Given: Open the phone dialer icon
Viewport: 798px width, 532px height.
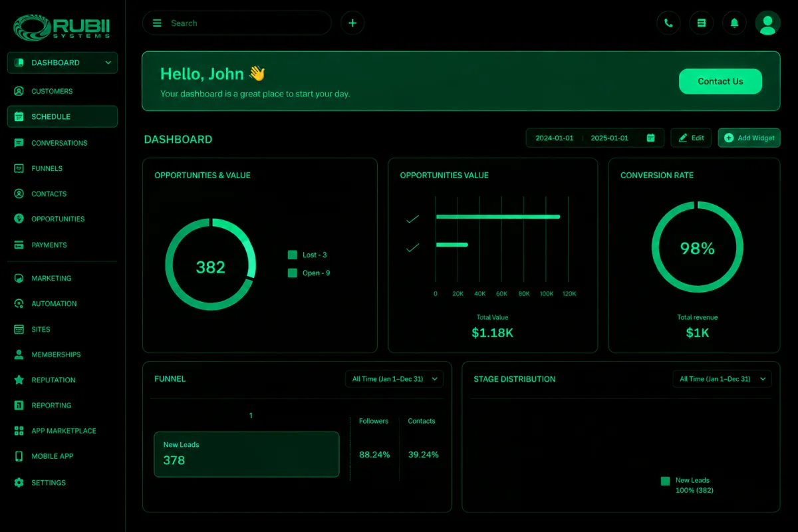Looking at the screenshot, I should pyautogui.click(x=668, y=23).
